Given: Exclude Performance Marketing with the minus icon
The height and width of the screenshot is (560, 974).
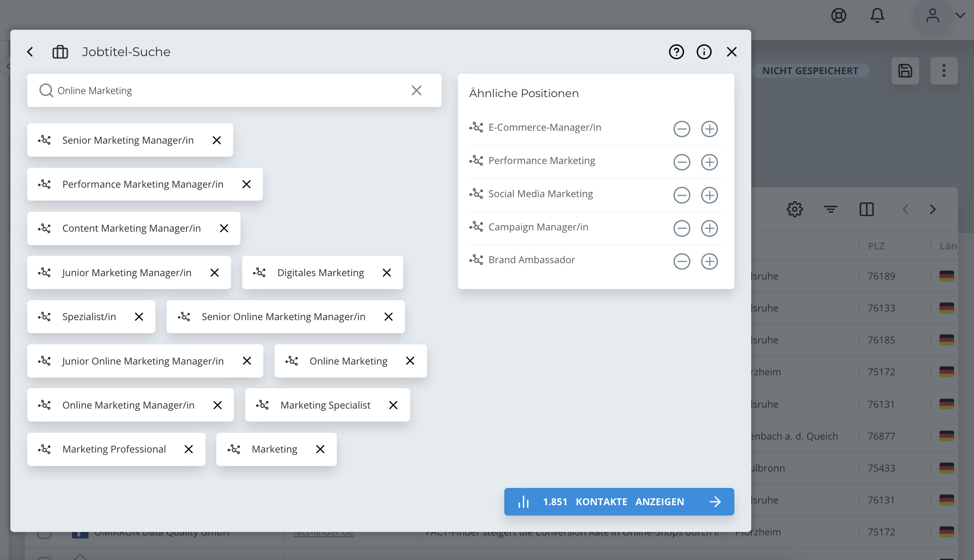Looking at the screenshot, I should (x=682, y=162).
